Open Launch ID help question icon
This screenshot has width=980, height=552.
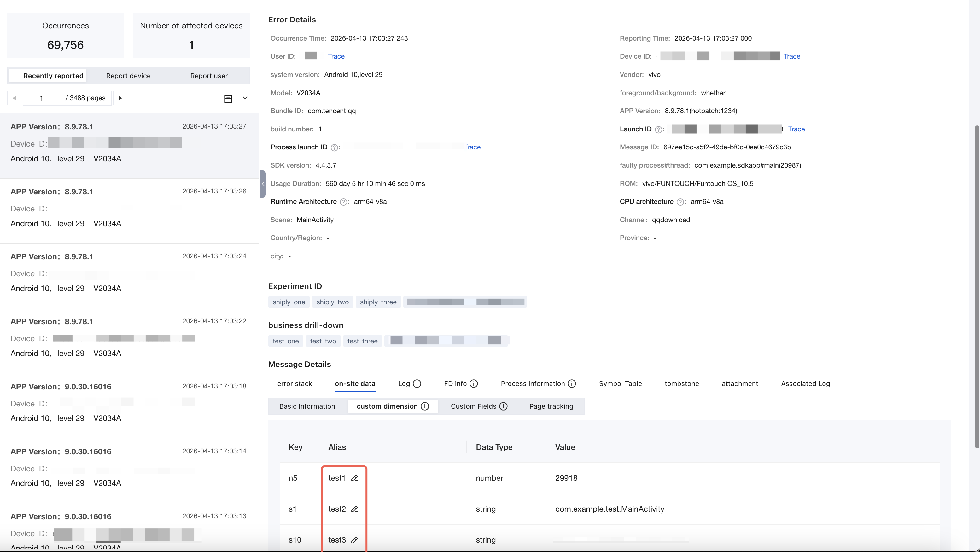[658, 129]
